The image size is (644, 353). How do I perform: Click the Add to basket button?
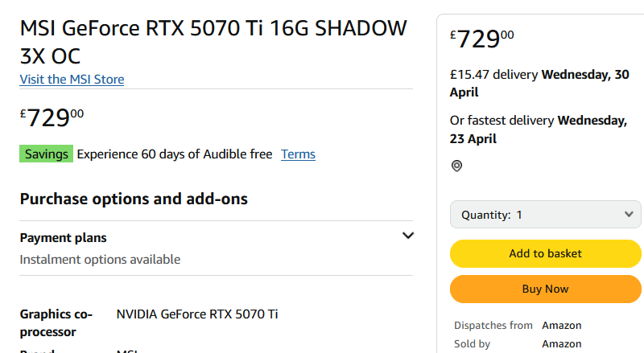point(546,253)
